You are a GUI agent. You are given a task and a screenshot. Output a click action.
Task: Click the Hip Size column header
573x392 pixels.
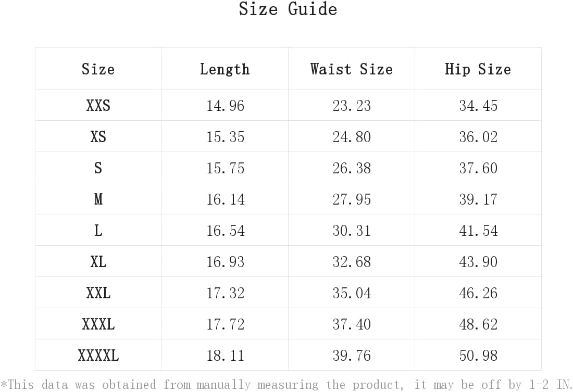pos(478,69)
